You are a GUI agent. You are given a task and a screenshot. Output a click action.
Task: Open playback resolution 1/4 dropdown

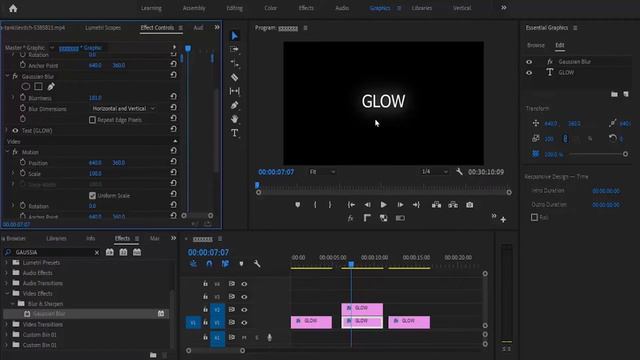pos(434,172)
